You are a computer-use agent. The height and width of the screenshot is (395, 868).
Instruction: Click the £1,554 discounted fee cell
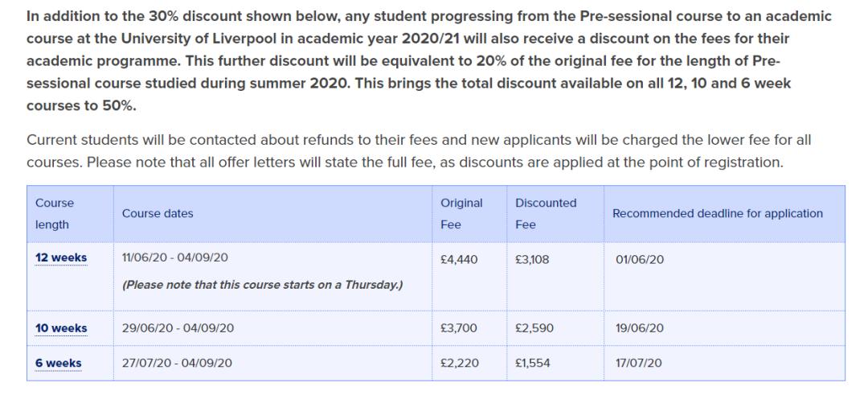coord(532,363)
